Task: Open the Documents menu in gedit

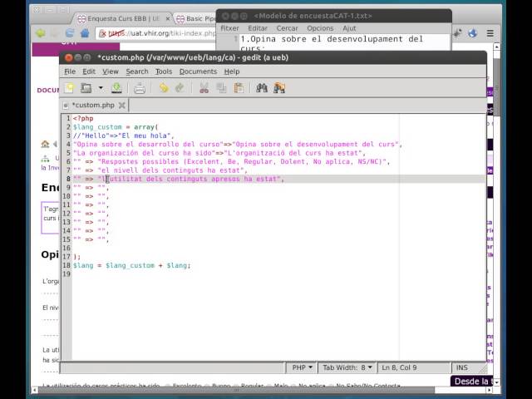Action: tap(198, 71)
